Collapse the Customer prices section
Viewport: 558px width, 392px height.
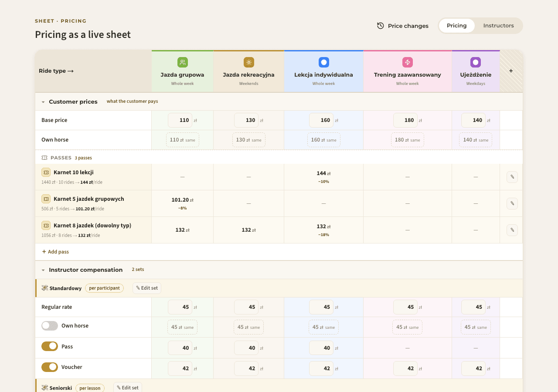(x=43, y=102)
